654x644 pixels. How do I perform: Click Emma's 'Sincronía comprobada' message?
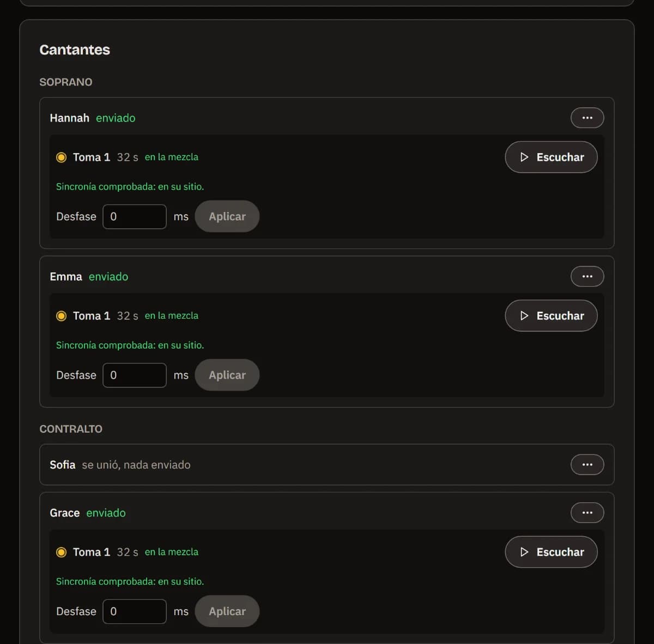[x=130, y=345]
